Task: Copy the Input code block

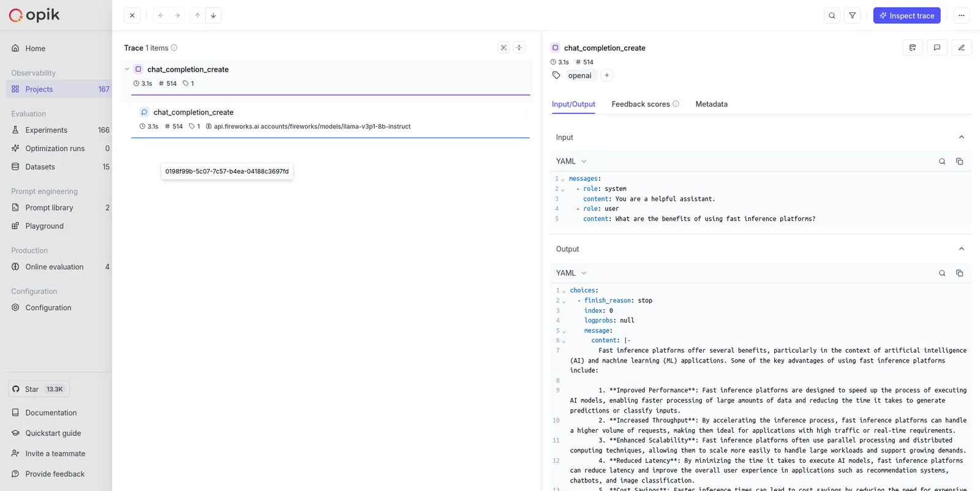Action: (x=959, y=162)
